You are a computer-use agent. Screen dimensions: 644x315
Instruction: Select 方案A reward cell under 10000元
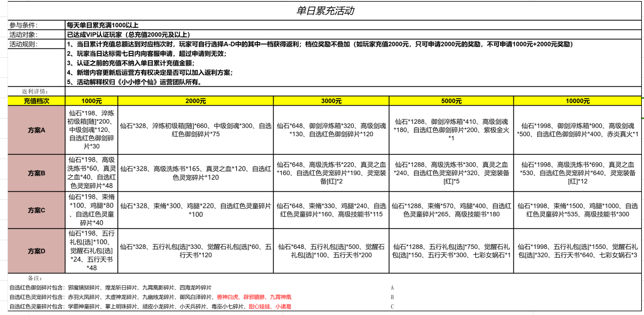click(577, 130)
